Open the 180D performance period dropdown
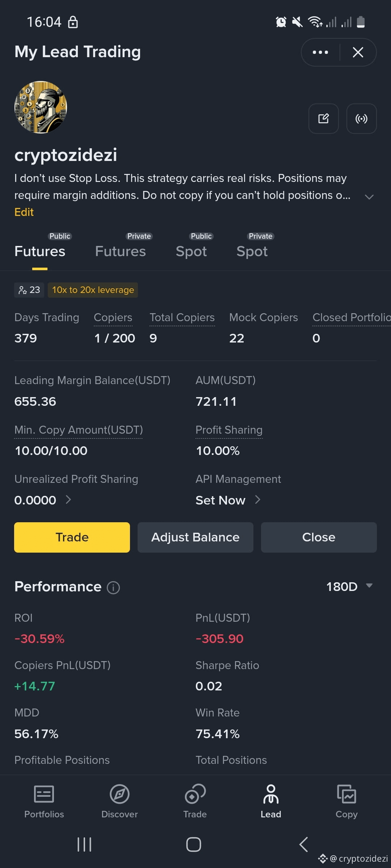391x868 pixels. (349, 587)
